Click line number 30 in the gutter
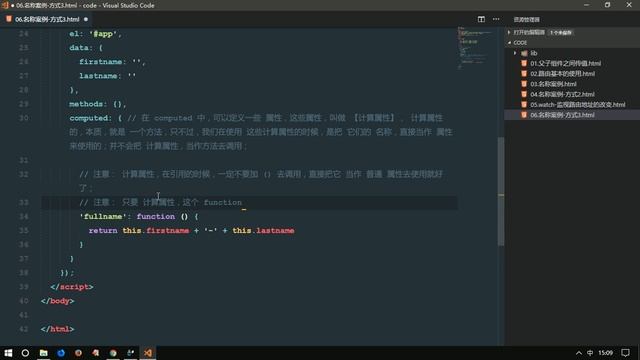This screenshot has height=360, width=640. click(24, 118)
